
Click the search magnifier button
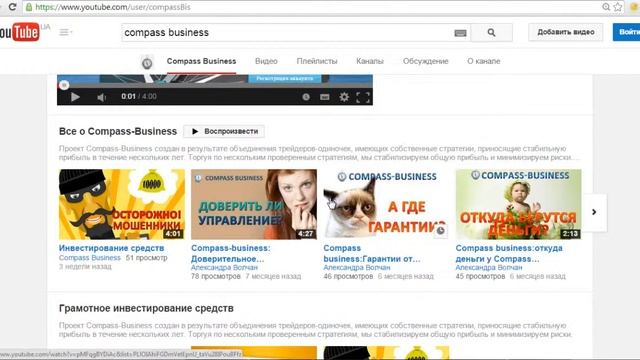[491, 32]
